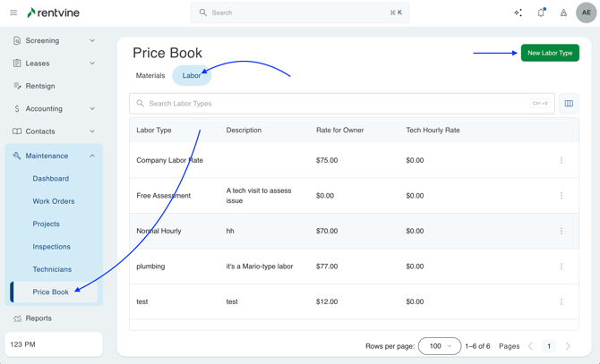Open the rows per page dropdown

click(439, 346)
